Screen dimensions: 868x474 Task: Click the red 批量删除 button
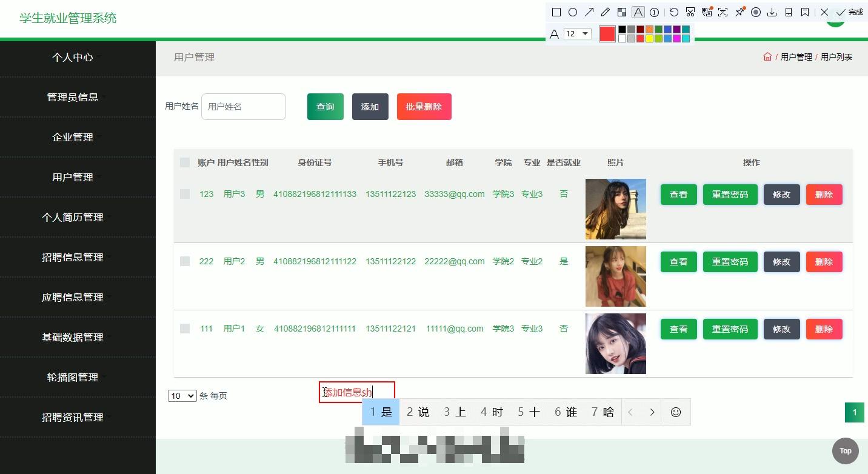click(x=424, y=107)
